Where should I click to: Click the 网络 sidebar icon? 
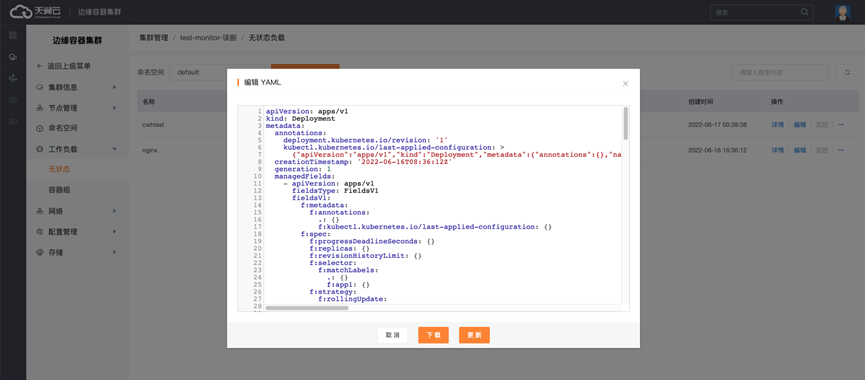click(x=39, y=211)
